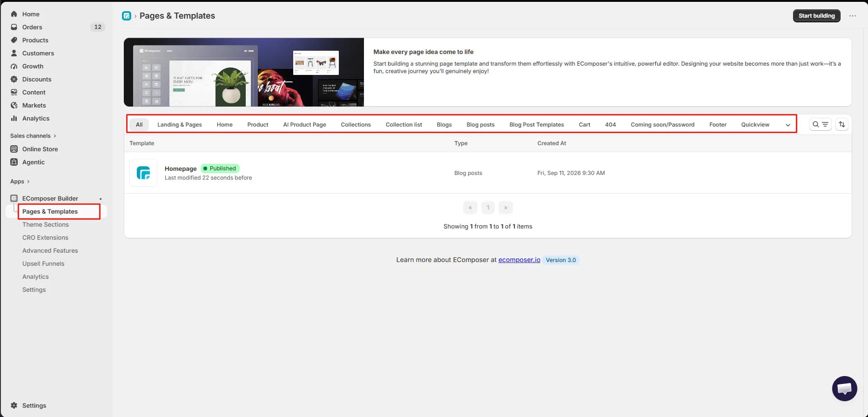The height and width of the screenshot is (417, 868).
Task: Open CRO Extensions in sidebar
Action: click(45, 237)
